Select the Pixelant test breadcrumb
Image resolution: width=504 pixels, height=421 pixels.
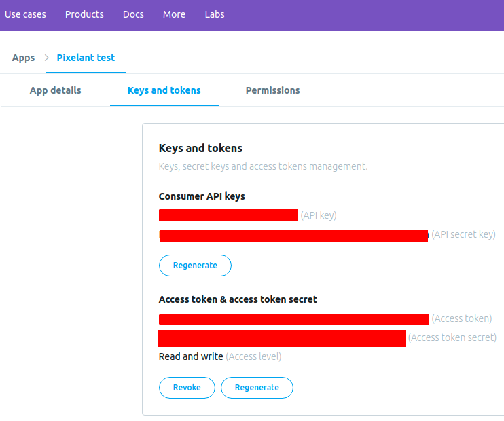click(86, 58)
